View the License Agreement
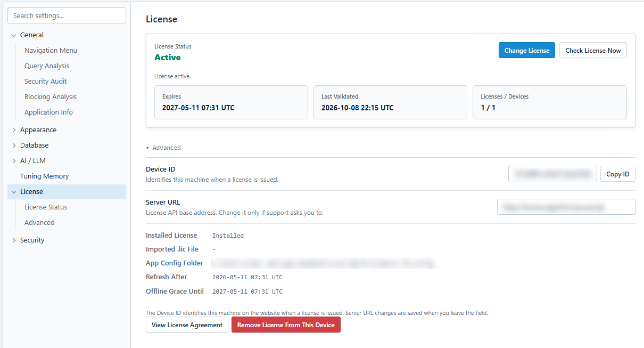 coord(187,325)
